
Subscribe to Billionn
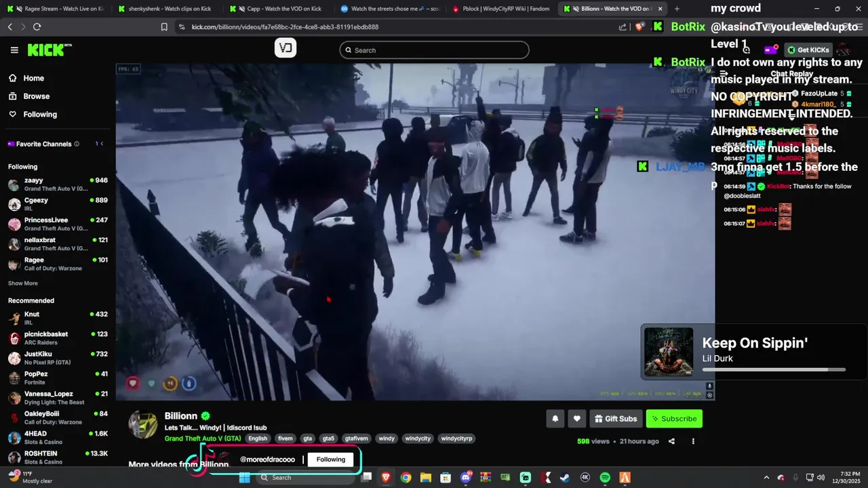point(674,419)
